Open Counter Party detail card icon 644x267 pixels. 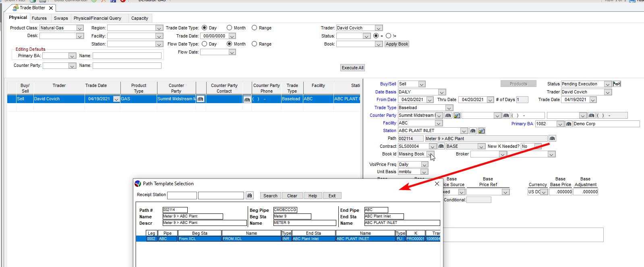pos(457,116)
